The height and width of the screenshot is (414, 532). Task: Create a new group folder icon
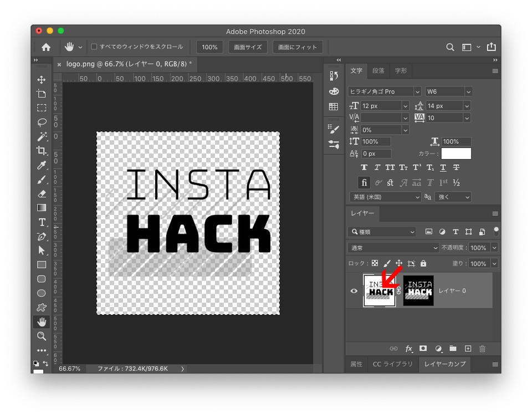pyautogui.click(x=453, y=349)
